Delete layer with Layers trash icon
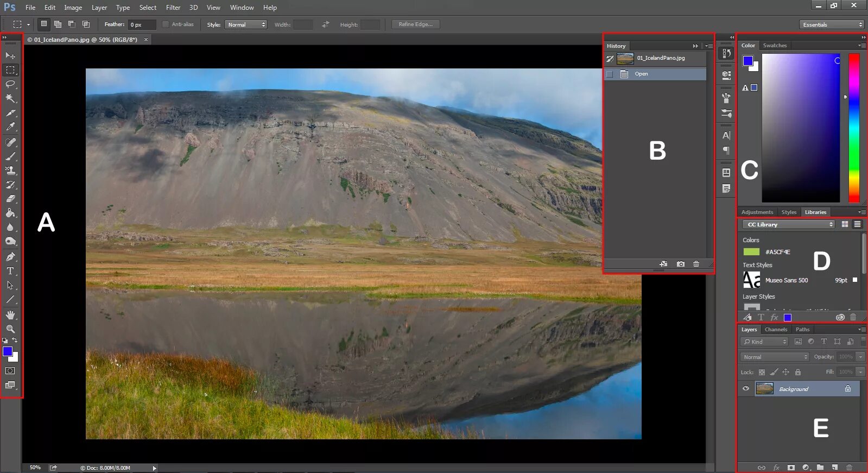The image size is (868, 473). click(850, 467)
